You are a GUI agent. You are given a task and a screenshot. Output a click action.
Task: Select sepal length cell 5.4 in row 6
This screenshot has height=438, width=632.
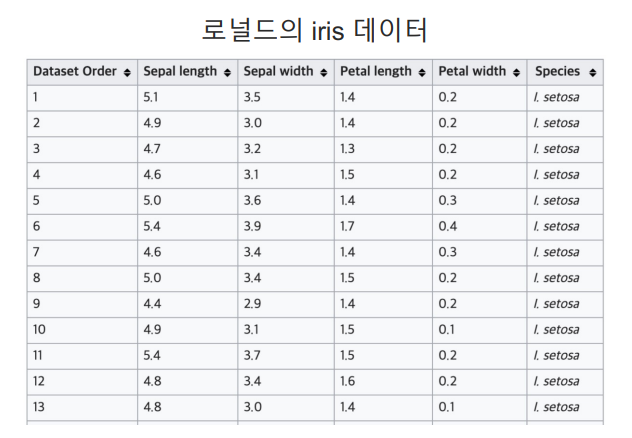point(152,226)
